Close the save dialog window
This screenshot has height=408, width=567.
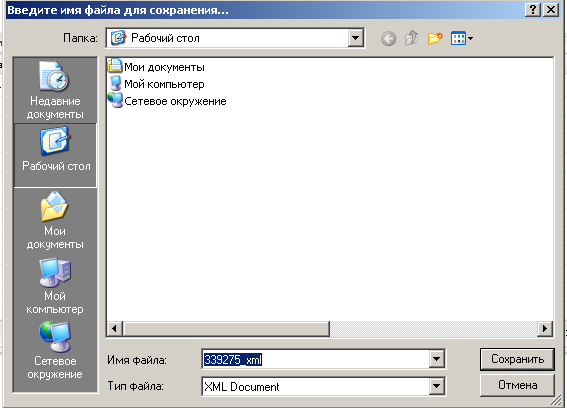tap(551, 10)
